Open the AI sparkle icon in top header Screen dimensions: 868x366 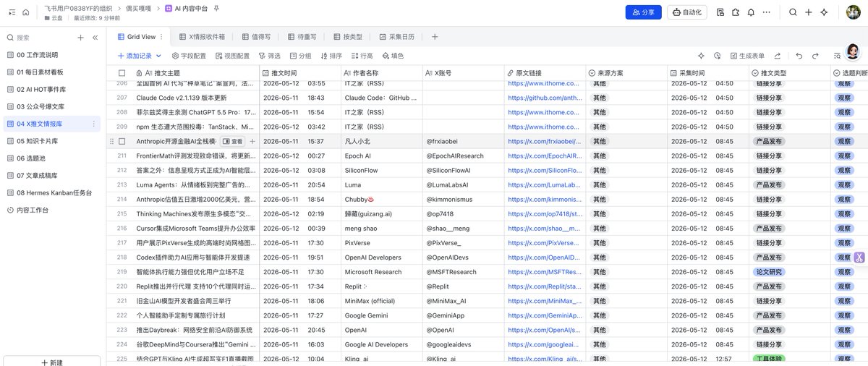[825, 12]
